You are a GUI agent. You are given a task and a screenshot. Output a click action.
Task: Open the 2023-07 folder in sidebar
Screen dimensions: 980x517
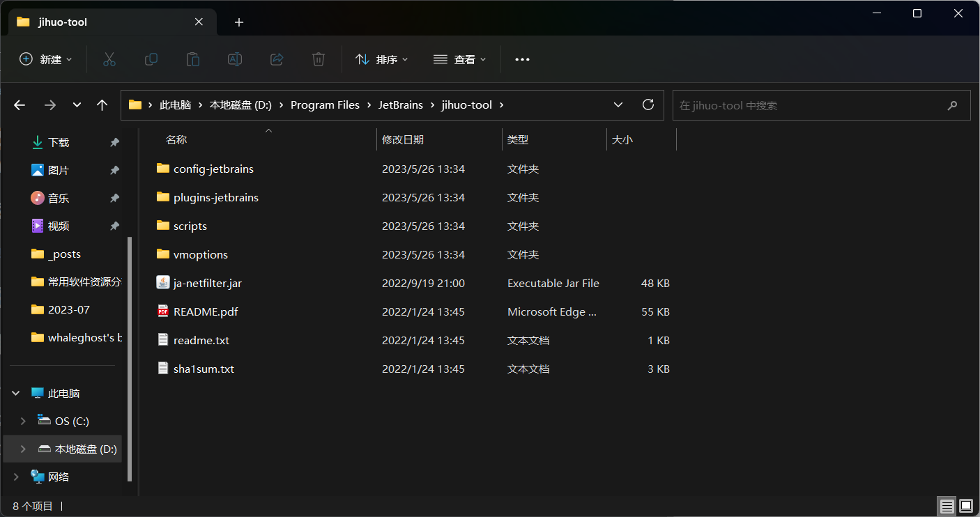pyautogui.click(x=68, y=309)
